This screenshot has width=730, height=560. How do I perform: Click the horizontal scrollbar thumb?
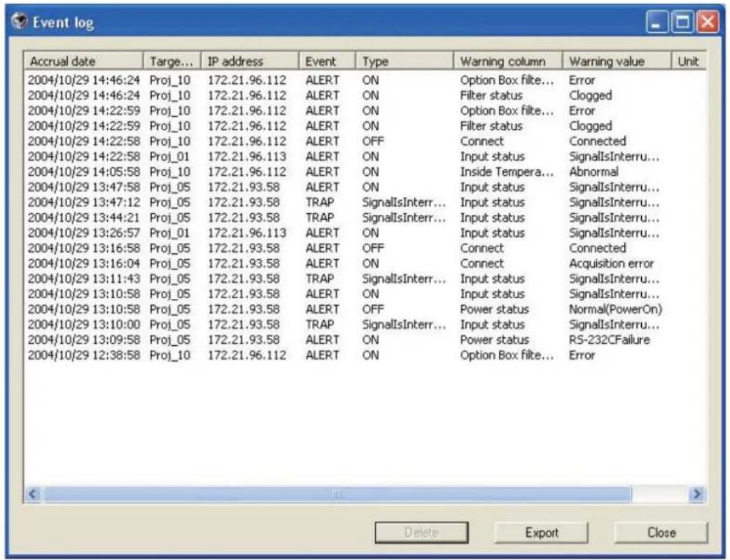pos(337,493)
